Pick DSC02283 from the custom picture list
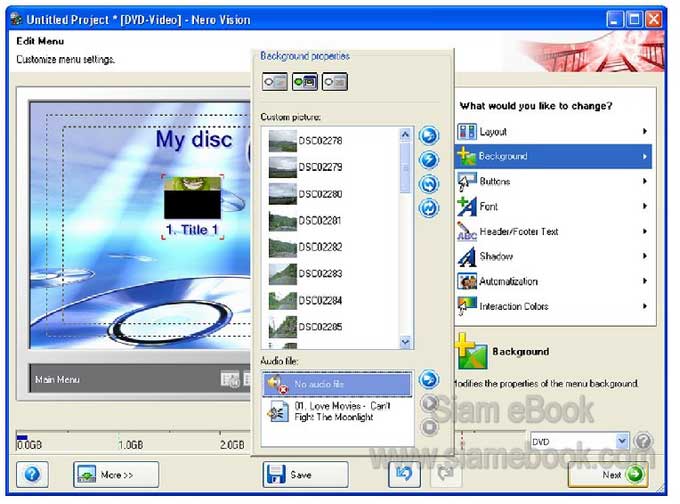Screen dimensions: 680x504 (306, 274)
